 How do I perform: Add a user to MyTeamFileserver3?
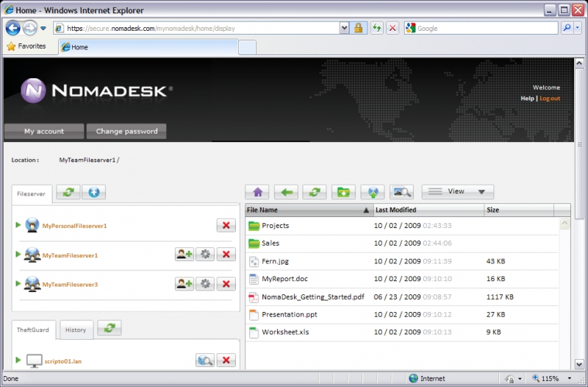[184, 283]
